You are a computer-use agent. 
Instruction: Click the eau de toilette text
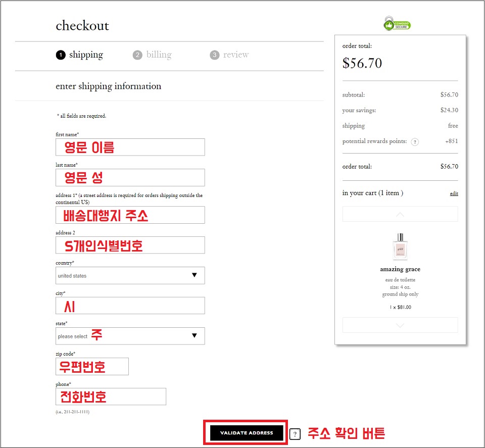[400, 280]
